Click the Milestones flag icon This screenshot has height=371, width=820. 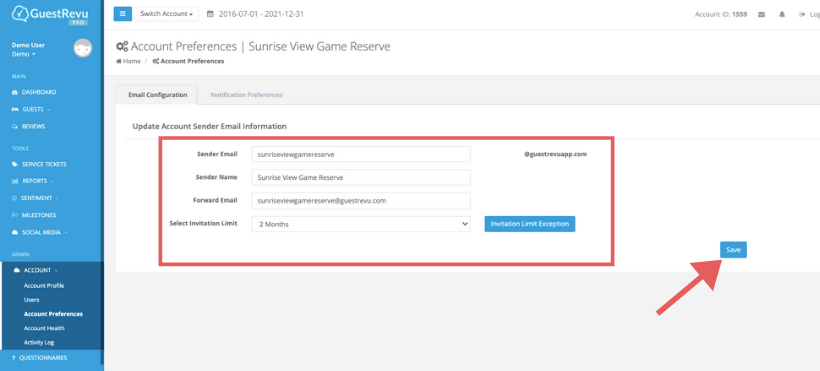[15, 215]
